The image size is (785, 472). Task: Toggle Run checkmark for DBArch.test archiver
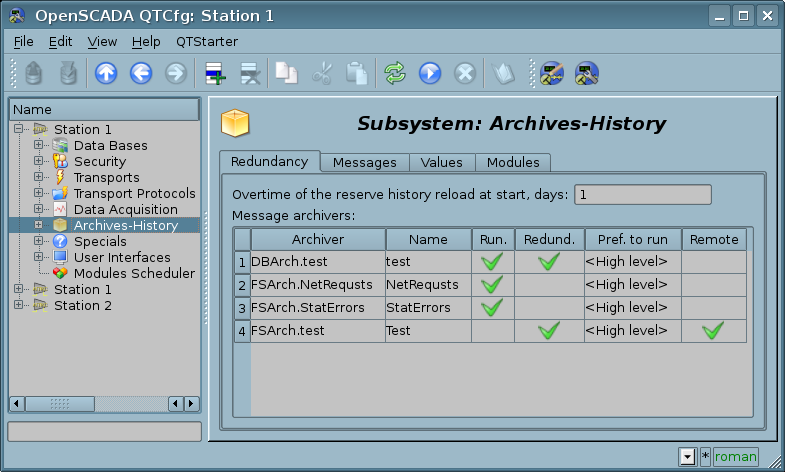[490, 262]
